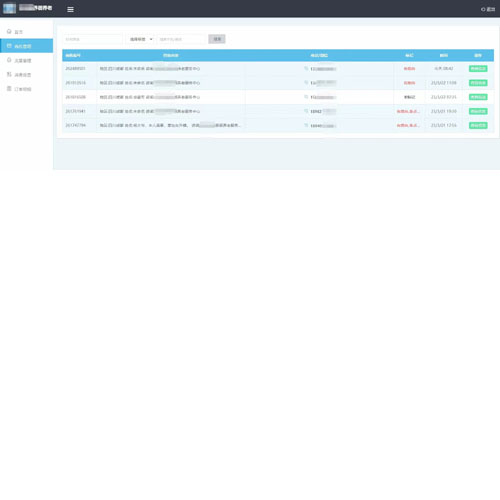Screen dimensions: 500x500
Task: Click the phone icon in the fourth row
Action: pos(306,111)
